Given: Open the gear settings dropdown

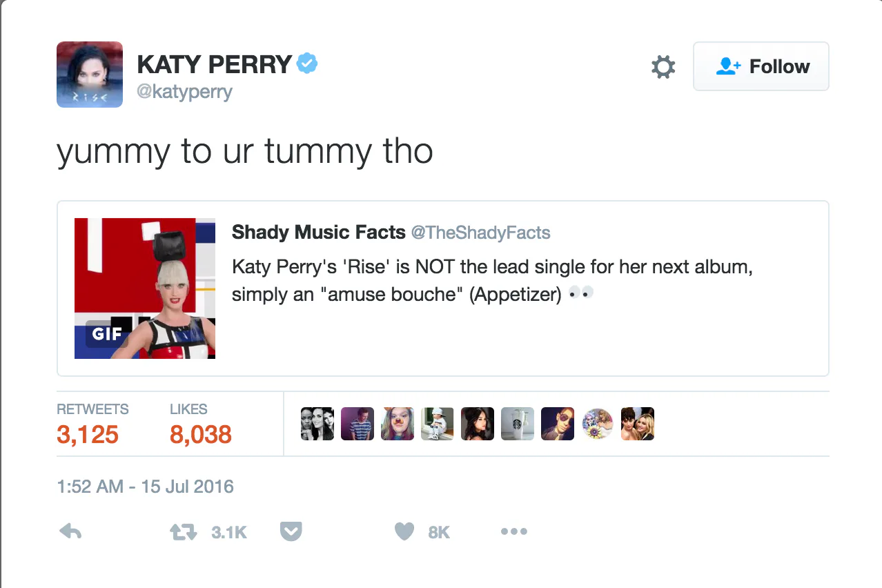Looking at the screenshot, I should [x=663, y=67].
